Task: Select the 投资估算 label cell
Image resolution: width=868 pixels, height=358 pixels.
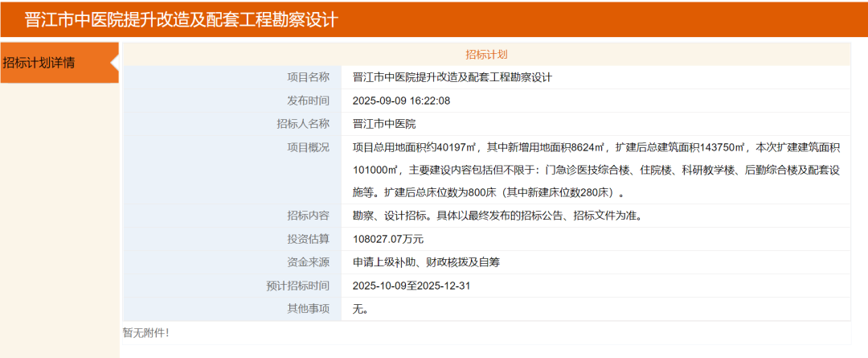Action: (x=232, y=239)
